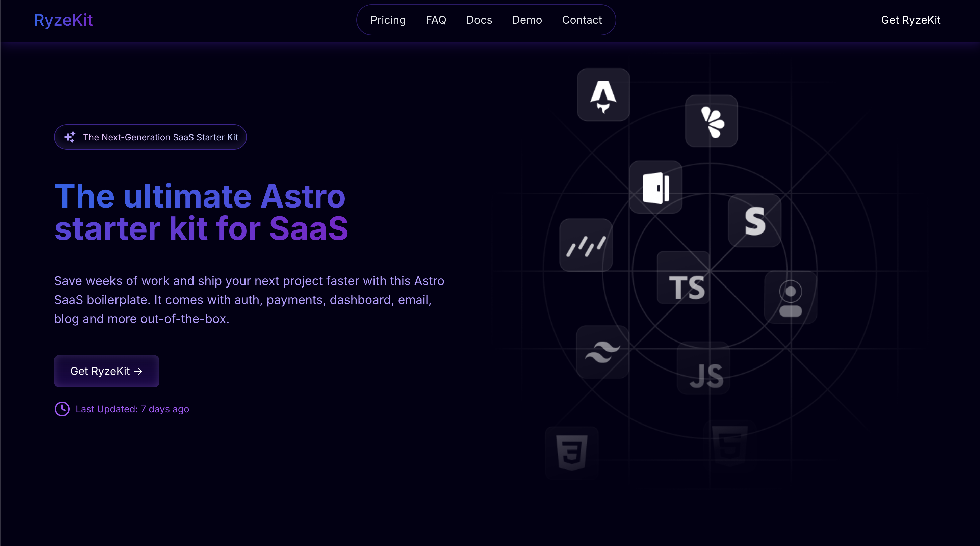Click the sparkle icon in the badge
Viewport: 980px width, 546px height.
click(70, 137)
